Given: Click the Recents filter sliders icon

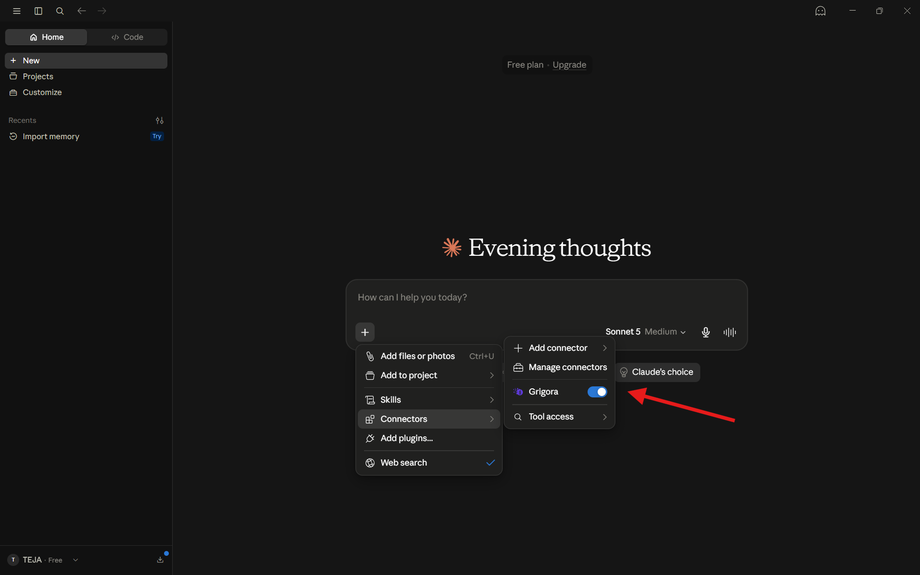Looking at the screenshot, I should pyautogui.click(x=160, y=120).
